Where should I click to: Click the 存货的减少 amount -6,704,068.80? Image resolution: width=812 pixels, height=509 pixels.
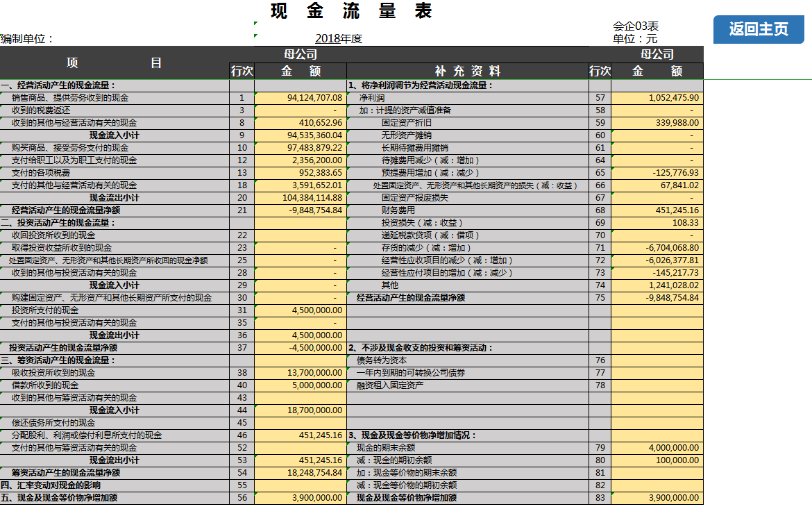click(x=657, y=248)
